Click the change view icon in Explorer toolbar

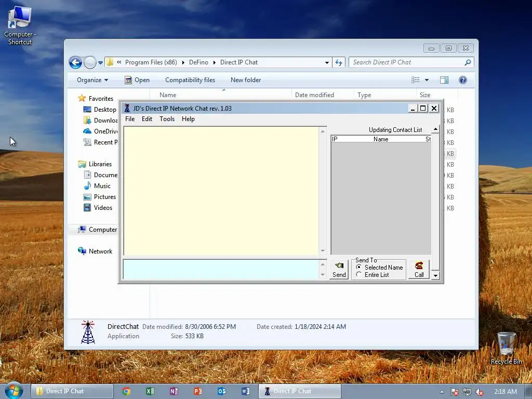click(x=415, y=80)
